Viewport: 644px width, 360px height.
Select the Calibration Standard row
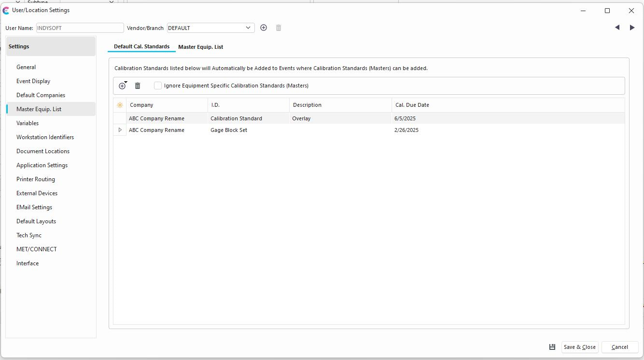click(236, 118)
